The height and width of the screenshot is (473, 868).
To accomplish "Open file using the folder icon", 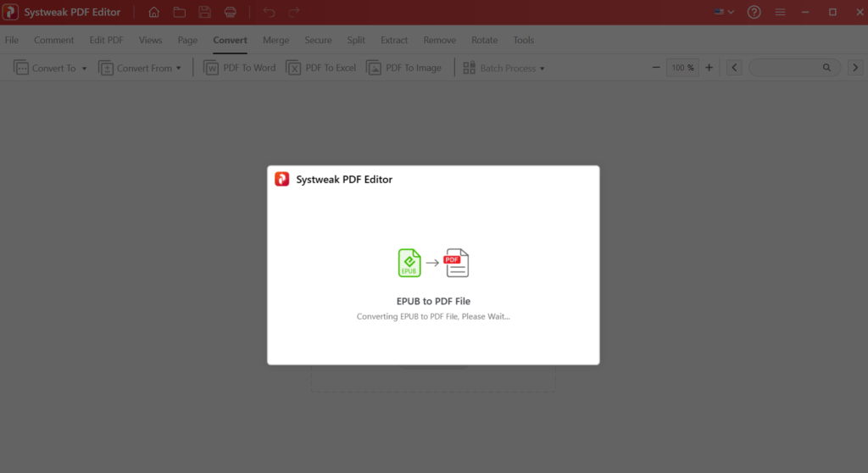I will (180, 12).
